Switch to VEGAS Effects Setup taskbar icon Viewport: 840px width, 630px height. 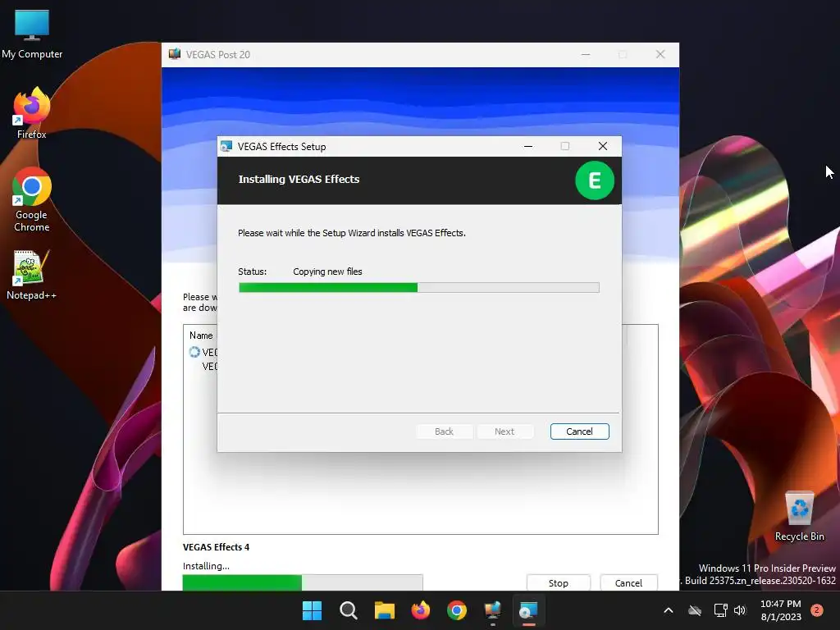(529, 610)
